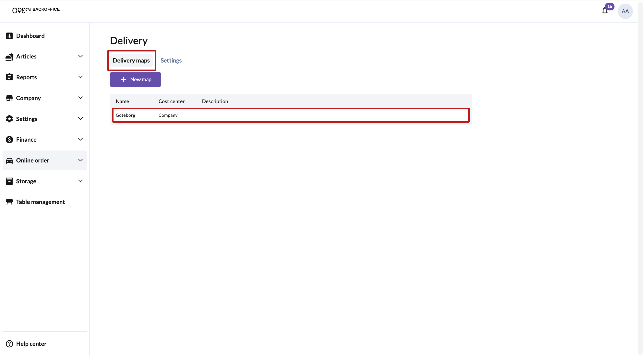This screenshot has height=356, width=644.
Task: Open the Göteborg delivery map row
Action: coord(290,115)
